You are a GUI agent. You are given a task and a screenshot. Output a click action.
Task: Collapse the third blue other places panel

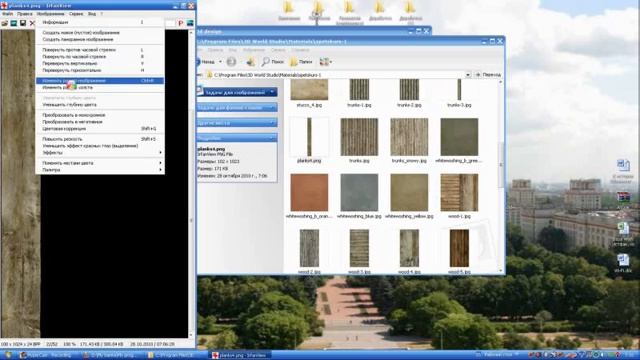tap(272, 123)
